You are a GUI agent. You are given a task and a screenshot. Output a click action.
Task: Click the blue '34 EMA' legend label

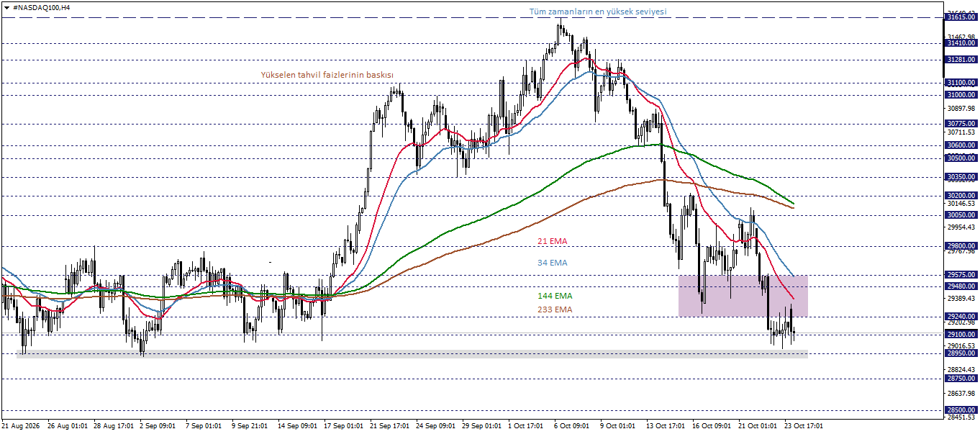pyautogui.click(x=553, y=263)
